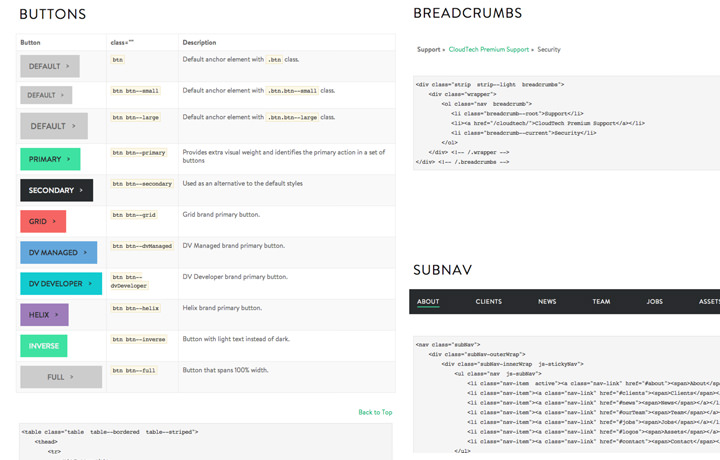Click the large gray DEFAULT button
This screenshot has height=460, width=720.
pos(54,126)
